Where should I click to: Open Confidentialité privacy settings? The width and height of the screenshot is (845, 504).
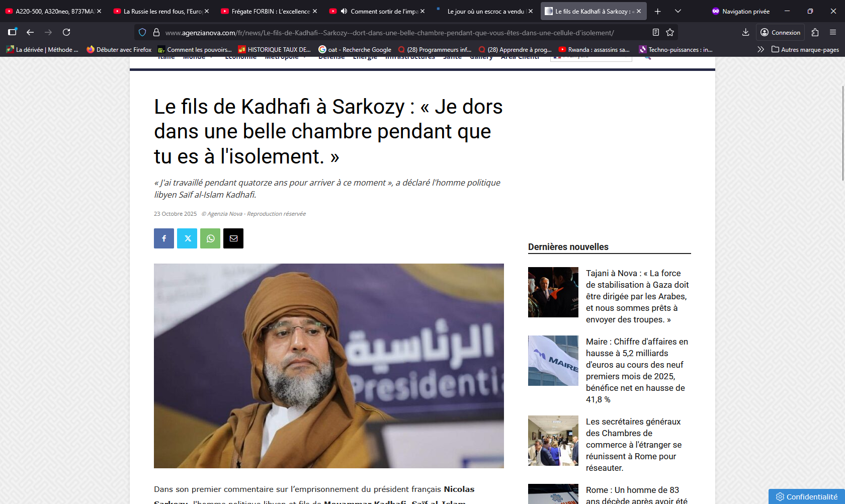[807, 496]
